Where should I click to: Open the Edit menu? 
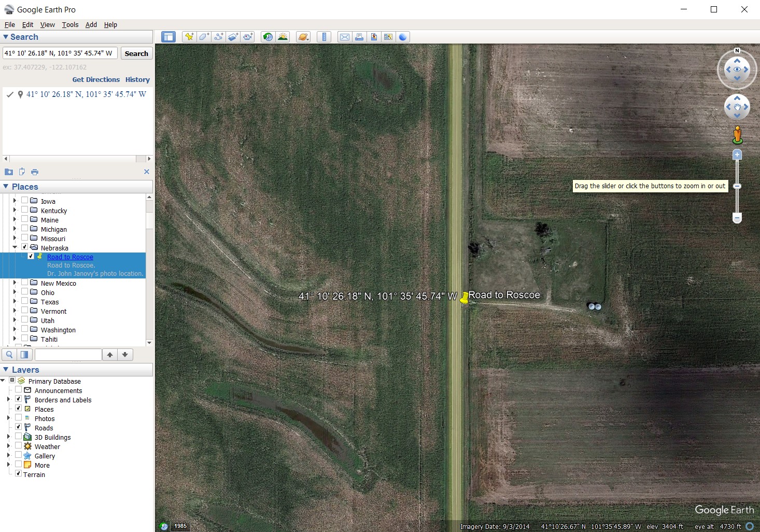click(27, 24)
